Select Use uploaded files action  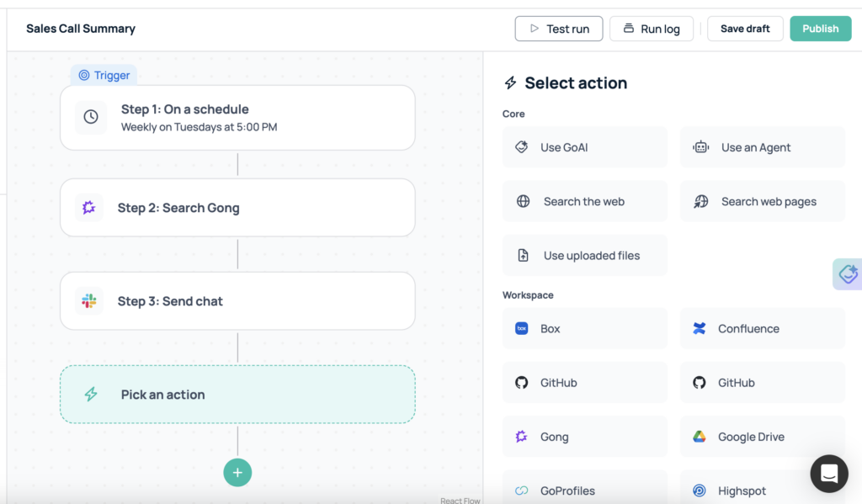tap(584, 256)
